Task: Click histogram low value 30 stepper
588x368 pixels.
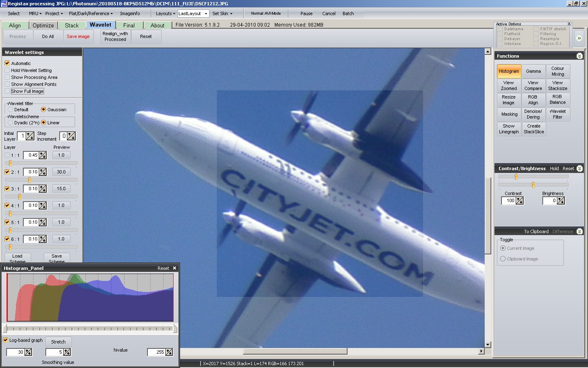Action: [x=28, y=352]
